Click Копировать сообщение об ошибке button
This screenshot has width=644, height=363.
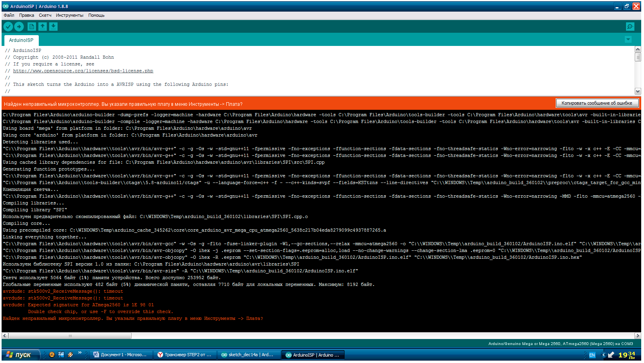(597, 103)
